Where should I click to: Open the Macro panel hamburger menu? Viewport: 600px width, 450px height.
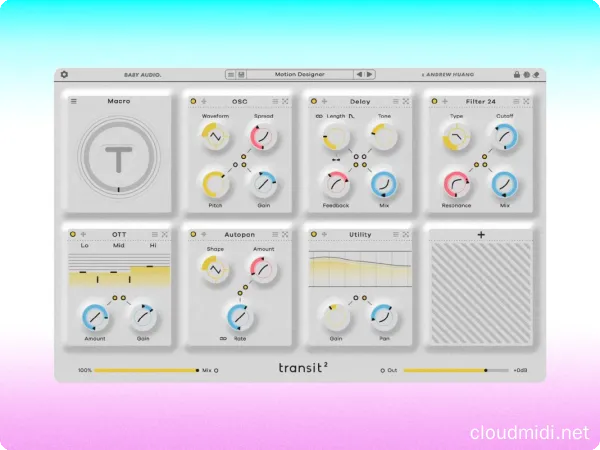[74, 101]
